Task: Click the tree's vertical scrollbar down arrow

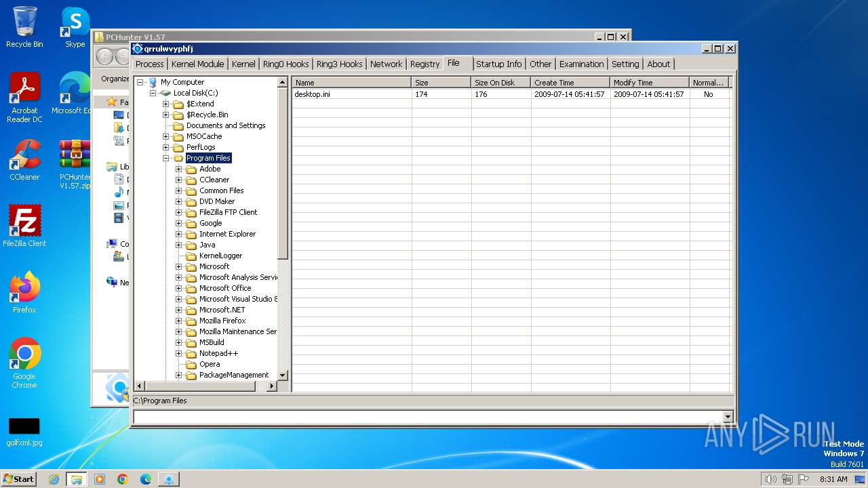Action: pyautogui.click(x=283, y=375)
